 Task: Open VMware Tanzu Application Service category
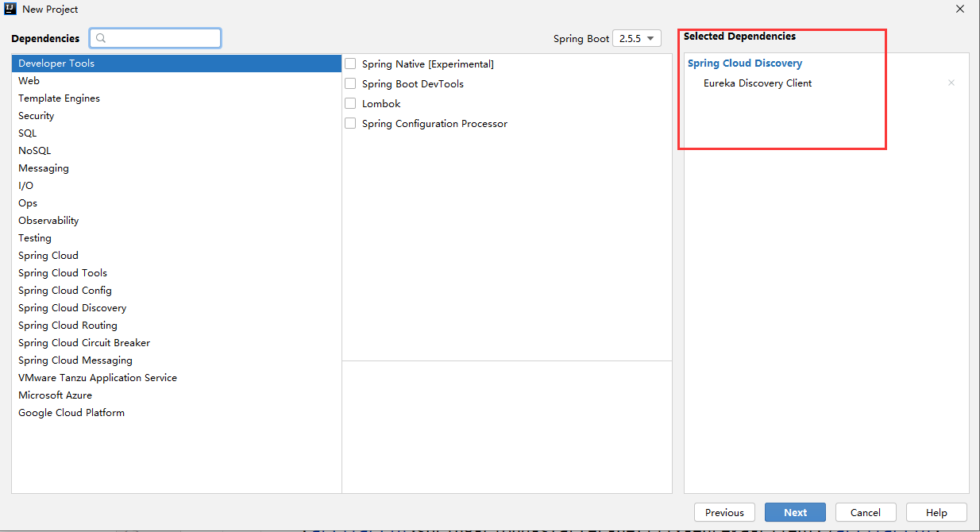(x=176, y=378)
